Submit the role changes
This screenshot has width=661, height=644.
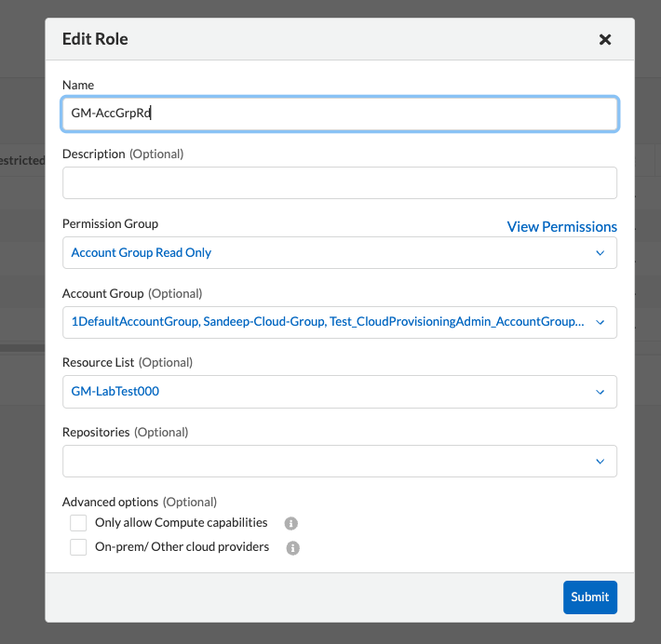tap(589, 597)
